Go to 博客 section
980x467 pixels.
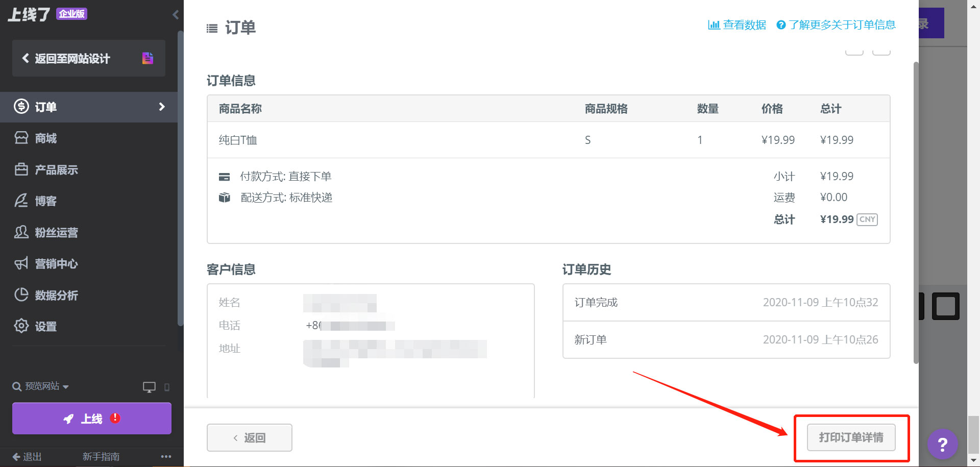click(46, 201)
